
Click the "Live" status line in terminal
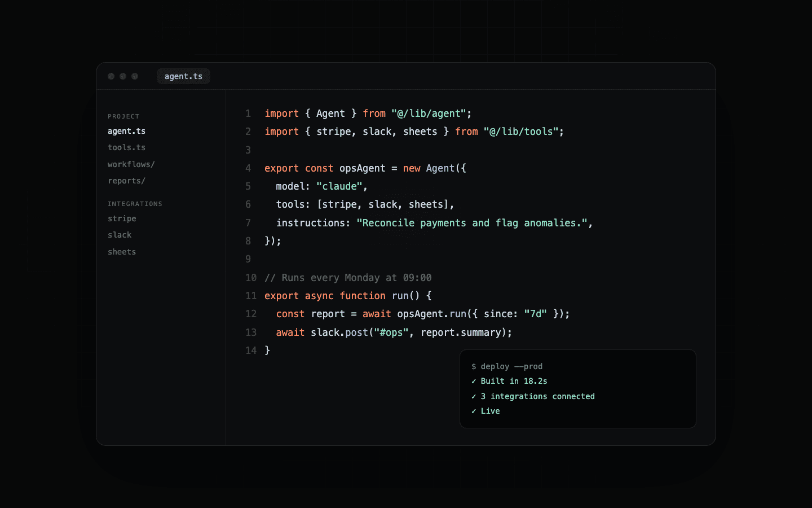click(x=486, y=411)
